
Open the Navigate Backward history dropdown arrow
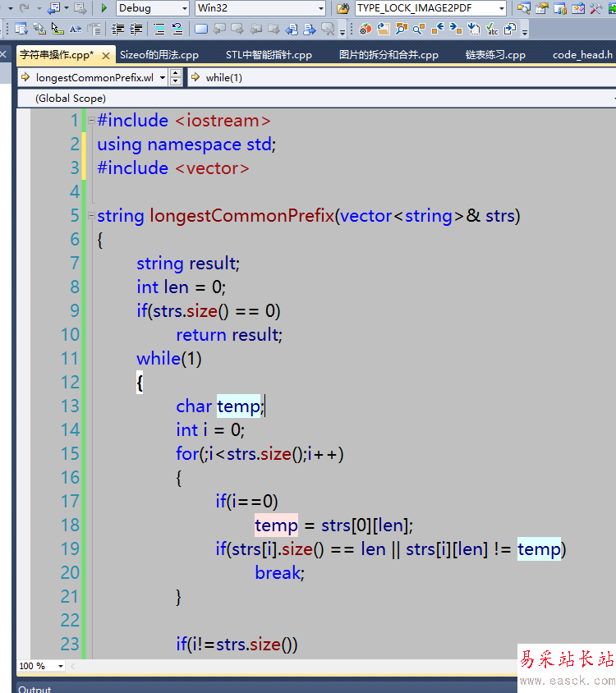(67, 8)
